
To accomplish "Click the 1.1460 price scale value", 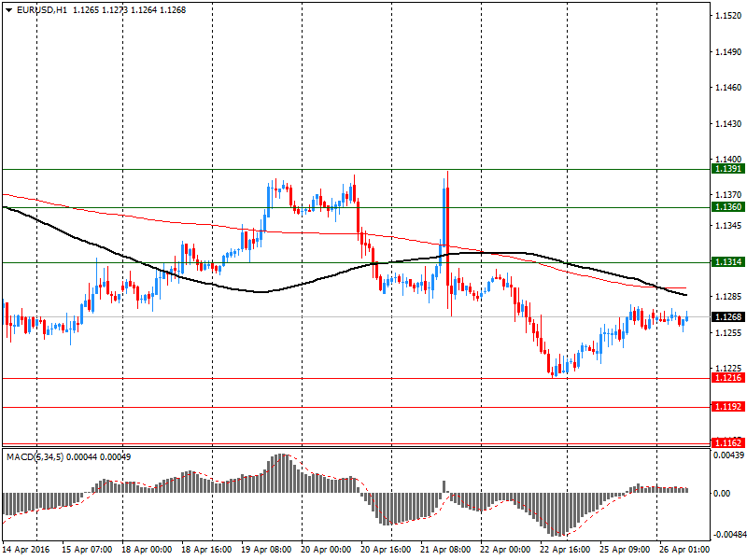I will 728,88.
